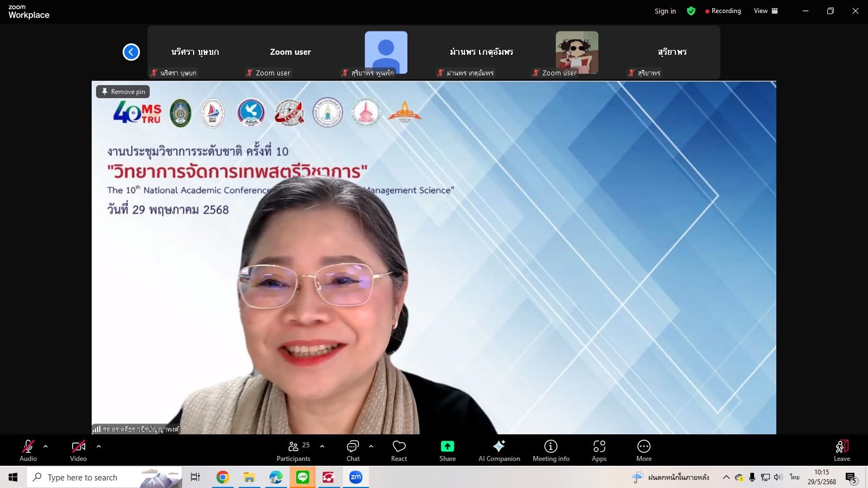Open Participants list showing 25
Image resolution: width=868 pixels, height=488 pixels.
293,450
